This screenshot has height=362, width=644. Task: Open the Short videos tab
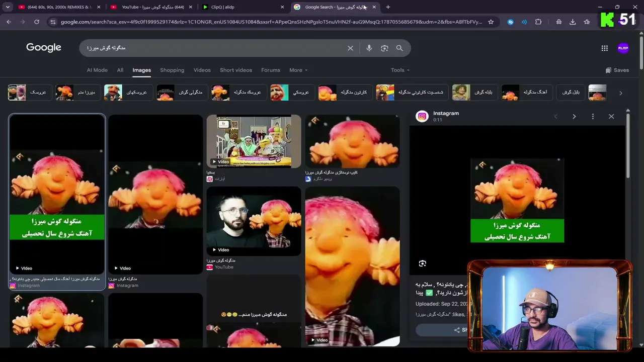click(x=236, y=70)
